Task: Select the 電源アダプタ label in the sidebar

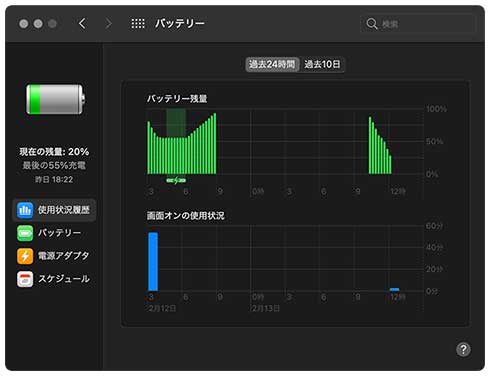Action: click(x=63, y=256)
